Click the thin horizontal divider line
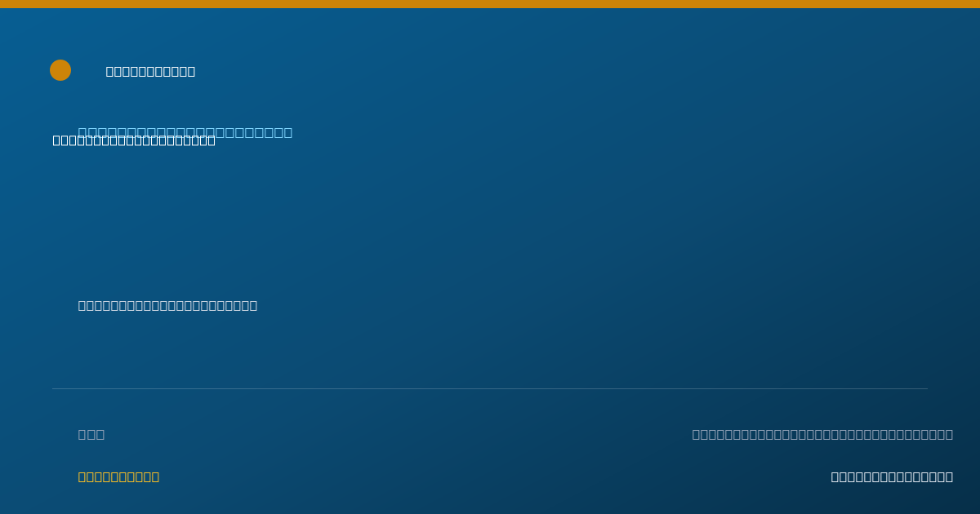This screenshot has width=980, height=514. pos(490,388)
